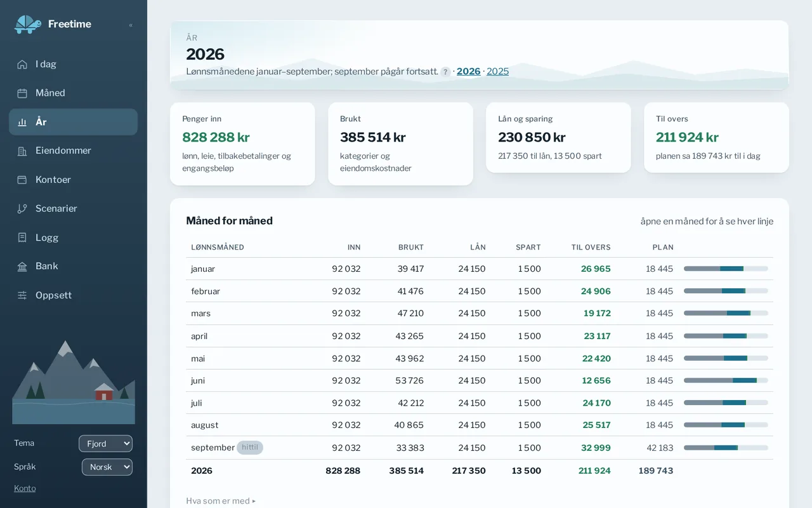Click the question mark help icon
This screenshot has height=508, width=812.
tap(445, 72)
